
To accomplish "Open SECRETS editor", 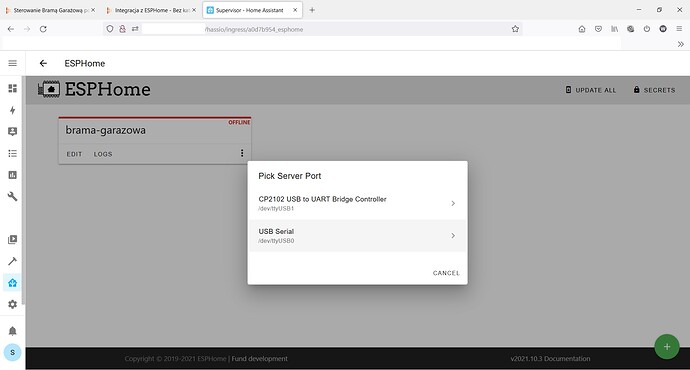I will [654, 90].
